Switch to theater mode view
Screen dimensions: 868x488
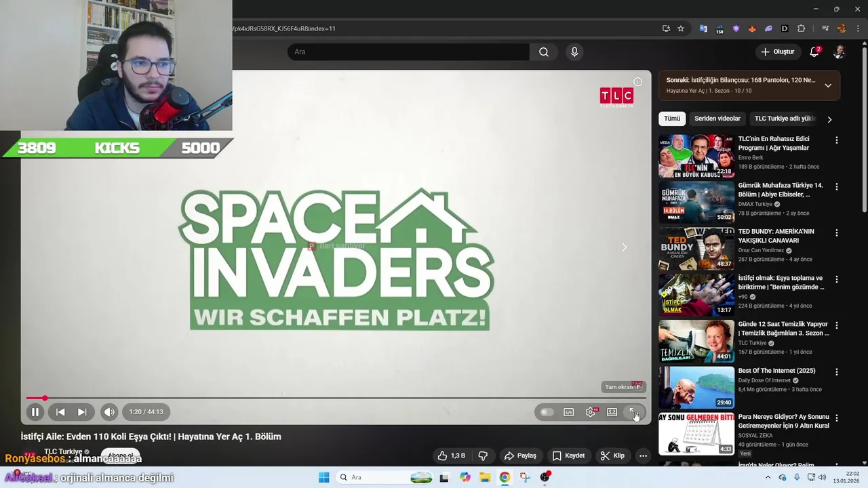coord(612,412)
